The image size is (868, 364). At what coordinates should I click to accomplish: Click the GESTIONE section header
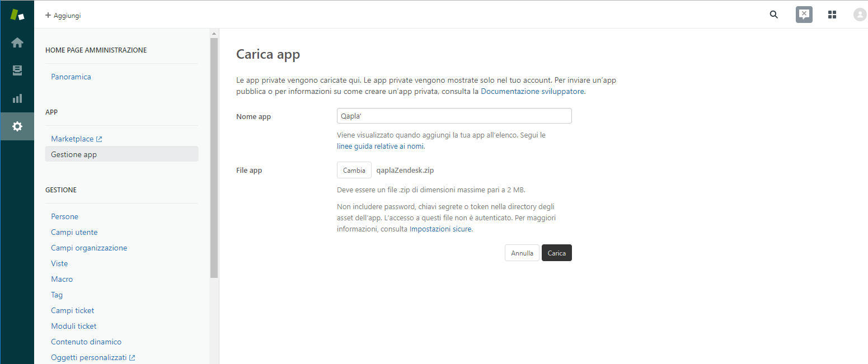pos(61,190)
